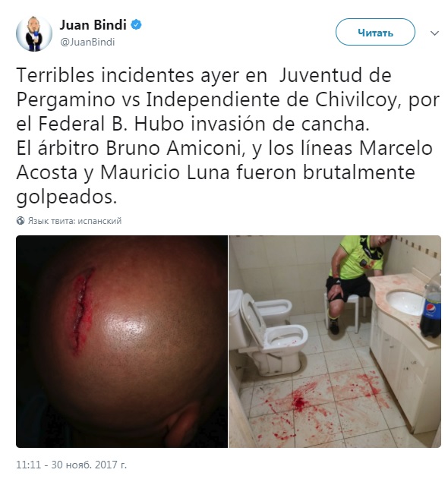
Task: Expand the tweet options chevron
Action: pyautogui.click(x=434, y=33)
